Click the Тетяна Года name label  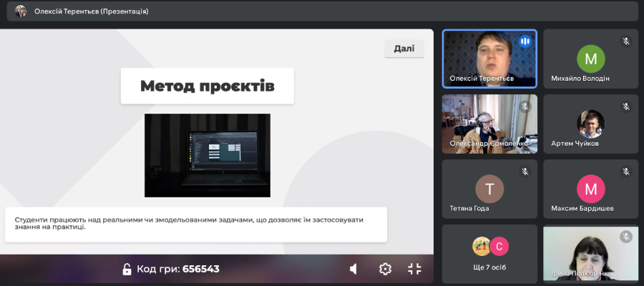(469, 209)
